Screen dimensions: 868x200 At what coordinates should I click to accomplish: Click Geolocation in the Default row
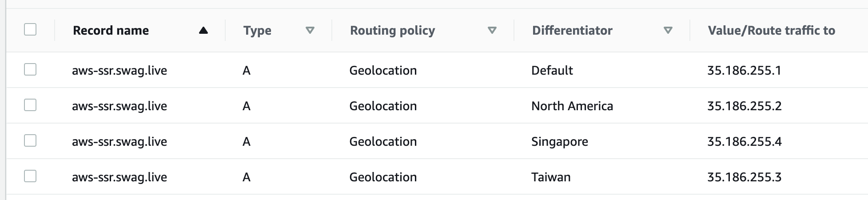tap(383, 70)
